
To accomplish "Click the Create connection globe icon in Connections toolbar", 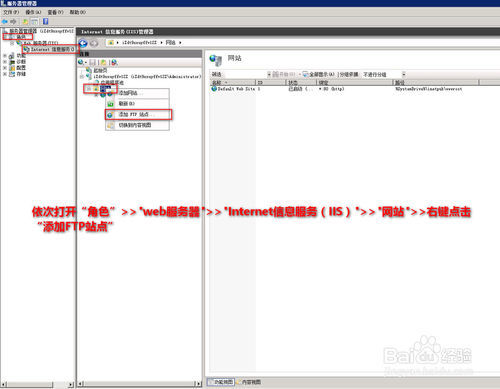I will click(81, 62).
